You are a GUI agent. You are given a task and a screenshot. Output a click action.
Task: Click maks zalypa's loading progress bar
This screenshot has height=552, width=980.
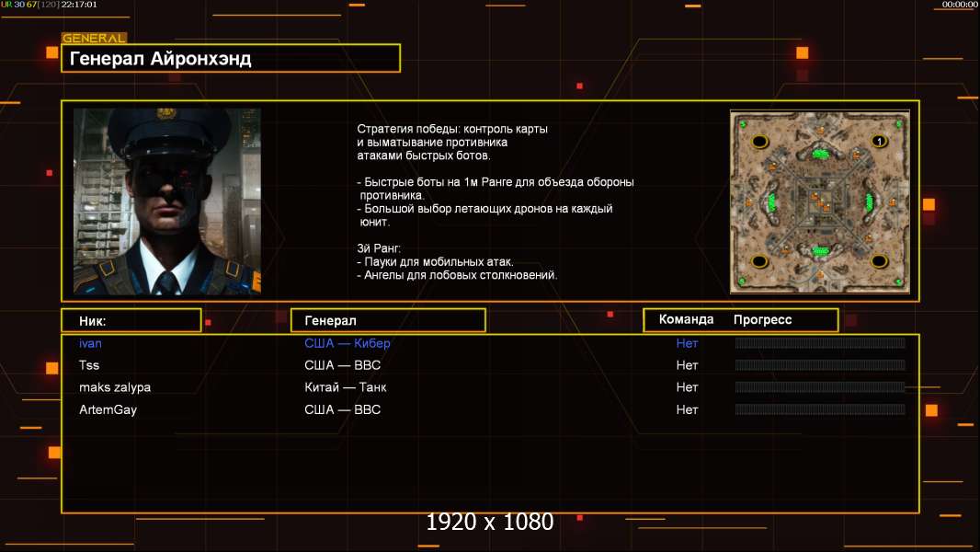[820, 387]
